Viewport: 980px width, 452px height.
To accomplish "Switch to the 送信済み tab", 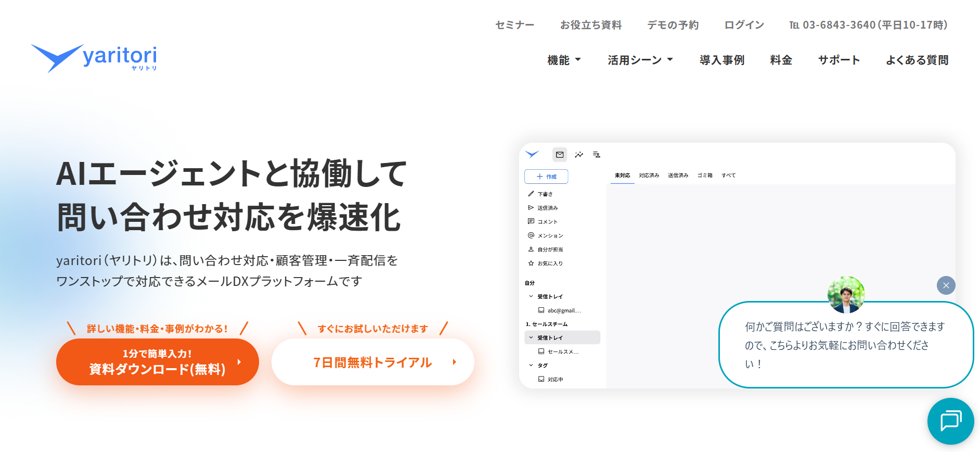I will tap(678, 175).
